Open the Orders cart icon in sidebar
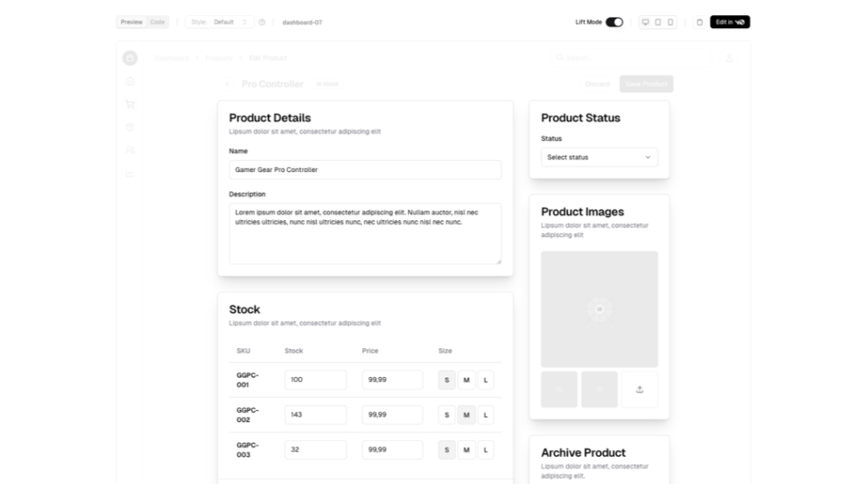Screen dimensions: 868x488 tap(130, 104)
